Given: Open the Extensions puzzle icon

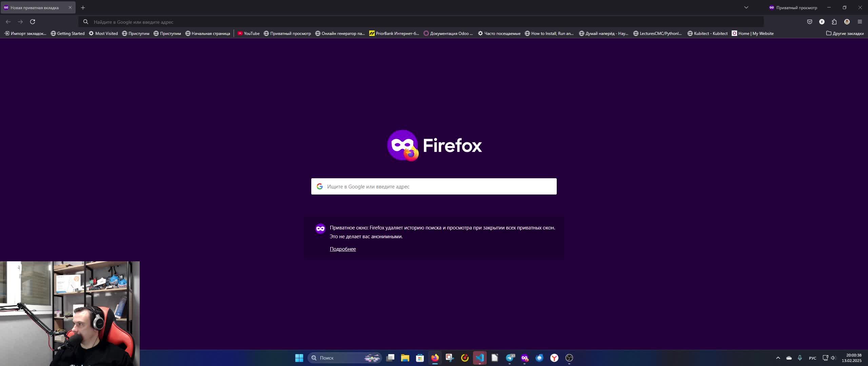Looking at the screenshot, I should click(834, 22).
